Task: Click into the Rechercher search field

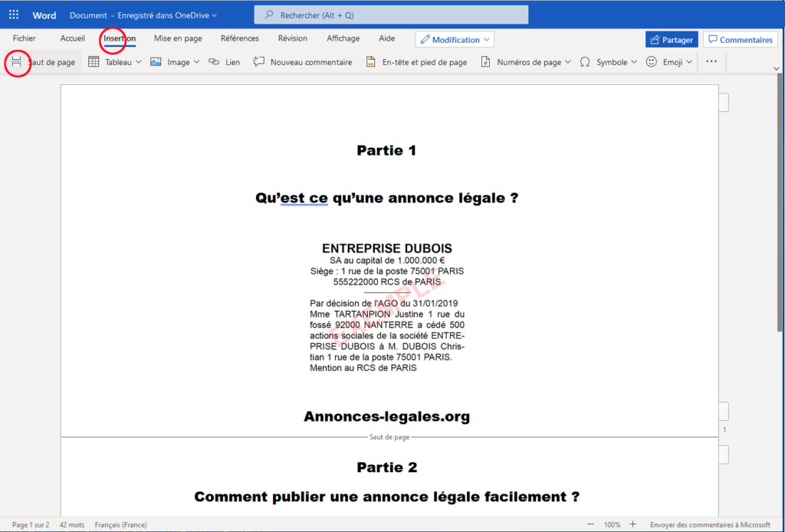Action: [391, 15]
